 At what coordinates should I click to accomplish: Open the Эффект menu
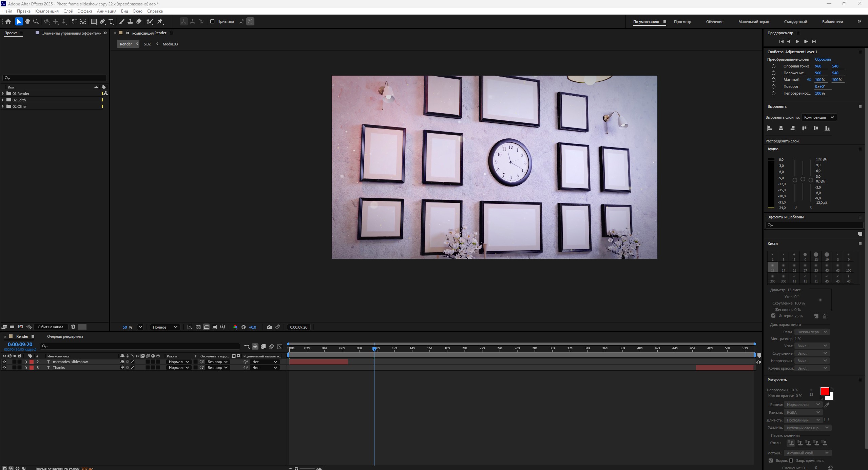coord(85,11)
